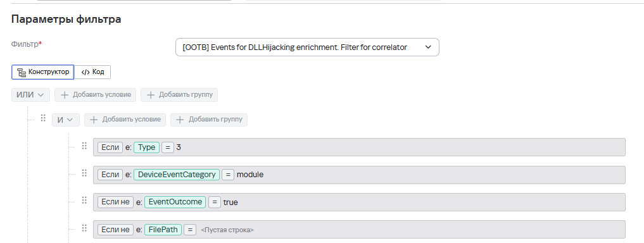The width and height of the screenshot is (644, 243).
Task: Expand the И operator dropdown
Action: 66,120
